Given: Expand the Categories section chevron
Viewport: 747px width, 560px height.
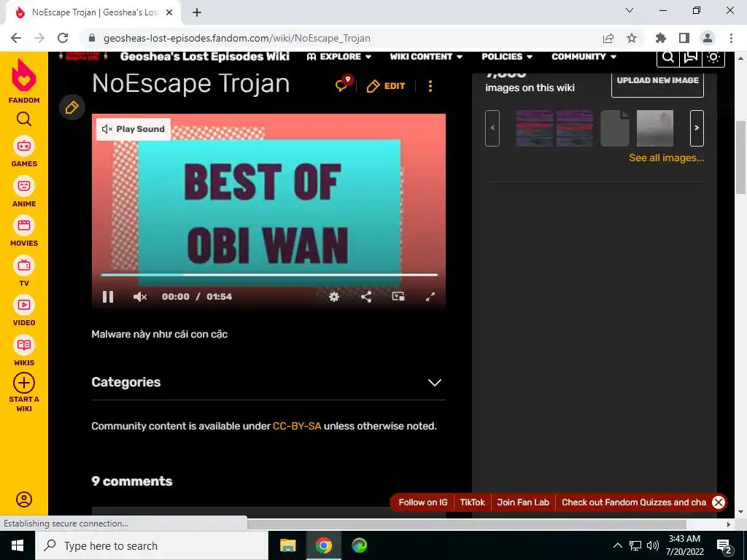Looking at the screenshot, I should click(435, 382).
